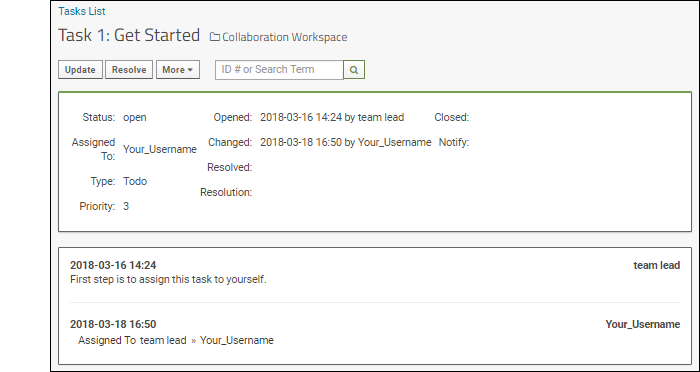
Task: Click the Opened date by team lead
Action: (x=332, y=117)
